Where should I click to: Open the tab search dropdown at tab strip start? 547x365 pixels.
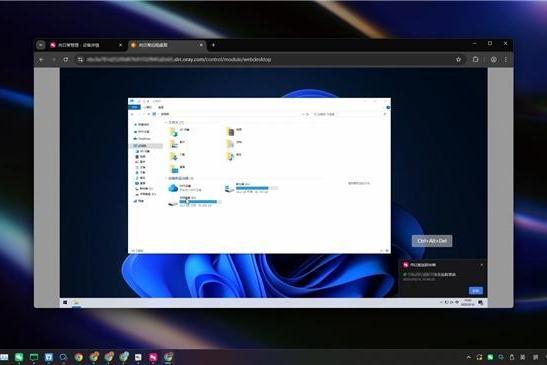(41, 45)
